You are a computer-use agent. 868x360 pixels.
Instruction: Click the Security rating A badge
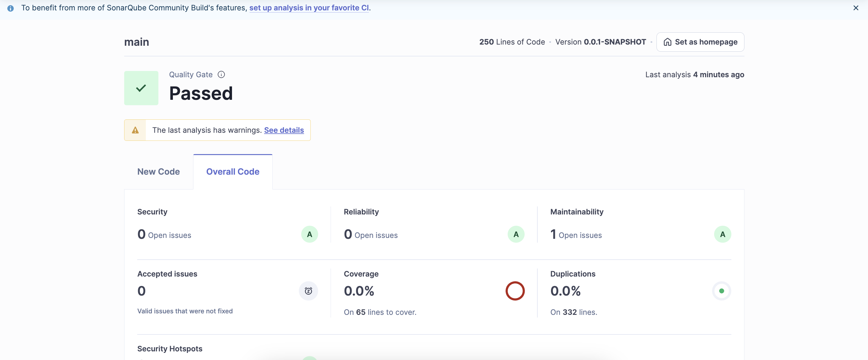[309, 234]
